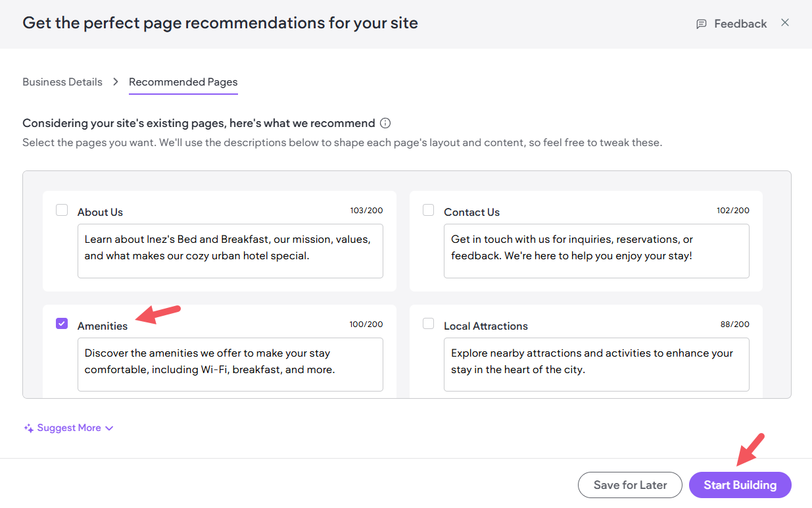The height and width of the screenshot is (508, 812).
Task: Edit the Local Attractions description field
Action: (596, 365)
